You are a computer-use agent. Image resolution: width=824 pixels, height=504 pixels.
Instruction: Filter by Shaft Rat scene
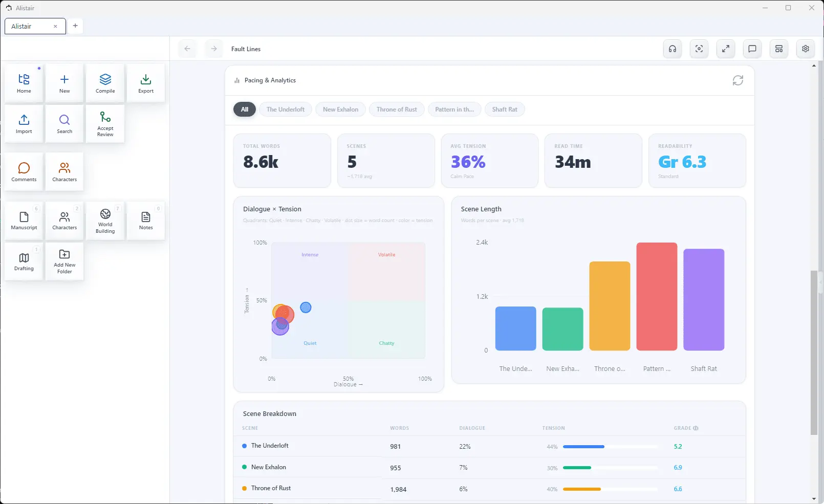[505, 109]
